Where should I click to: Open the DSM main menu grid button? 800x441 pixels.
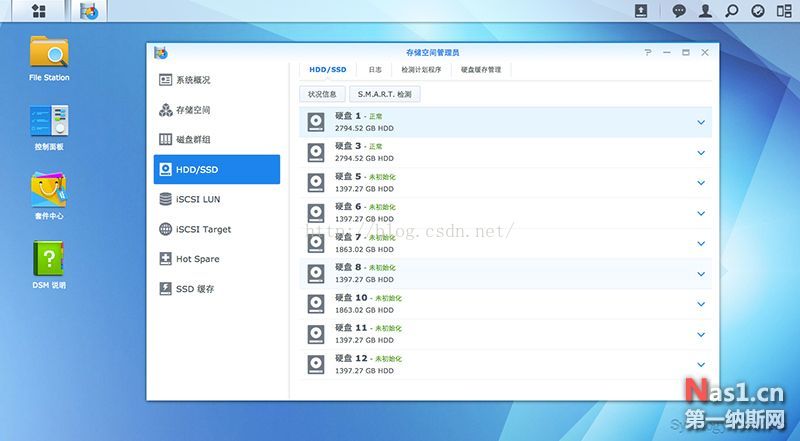tap(38, 11)
